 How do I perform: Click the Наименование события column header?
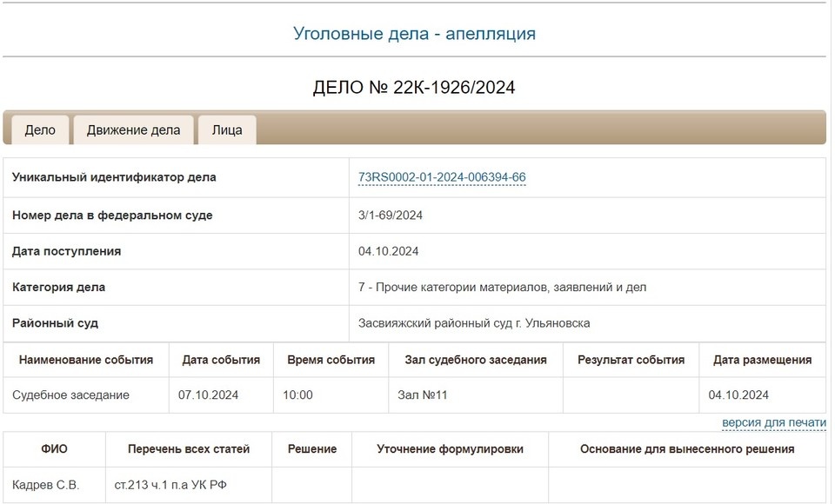(x=88, y=359)
